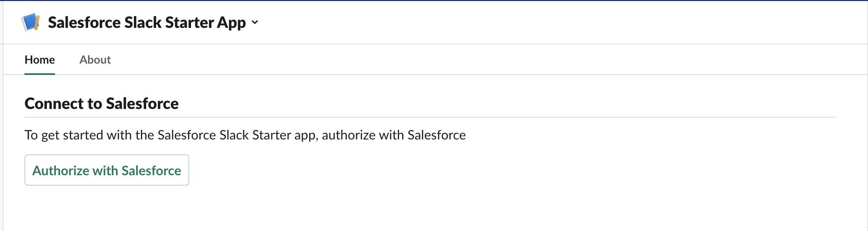Click the word 'Salesforce' in the button label
The width and height of the screenshot is (868, 231).
[151, 170]
